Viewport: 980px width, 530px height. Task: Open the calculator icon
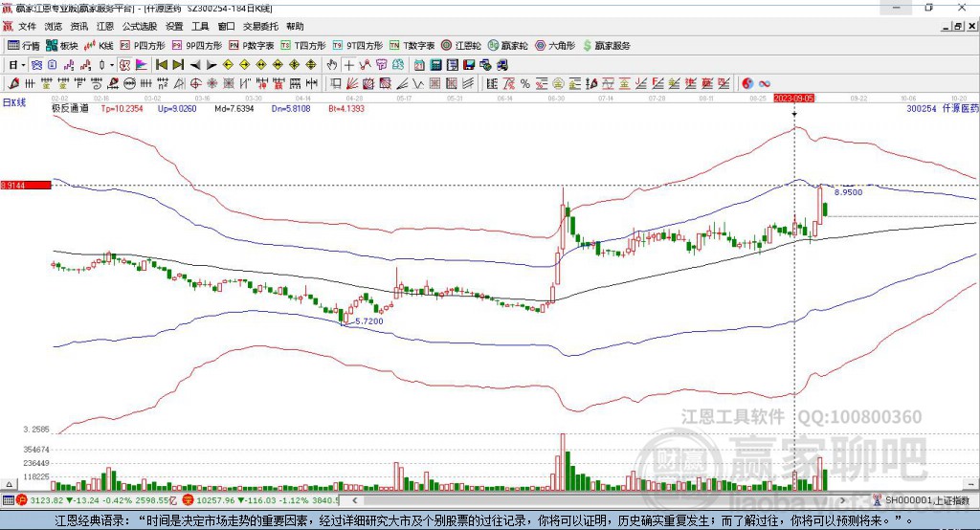tap(435, 65)
